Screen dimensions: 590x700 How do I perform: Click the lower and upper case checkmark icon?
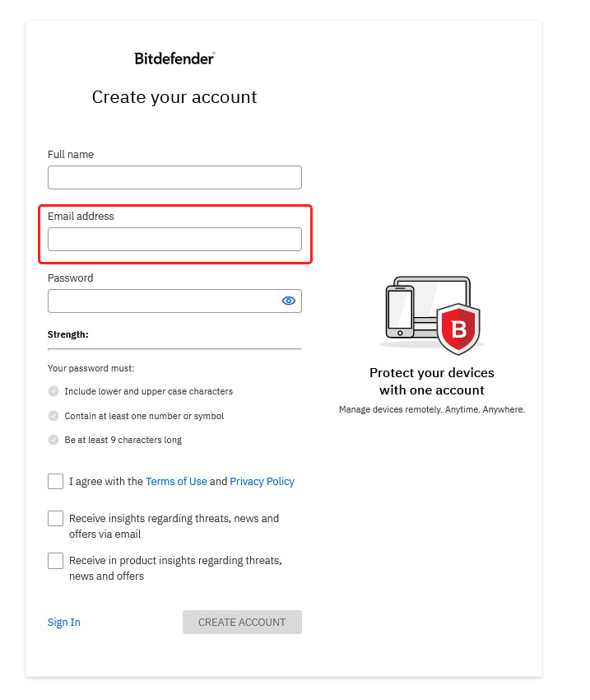[53, 391]
